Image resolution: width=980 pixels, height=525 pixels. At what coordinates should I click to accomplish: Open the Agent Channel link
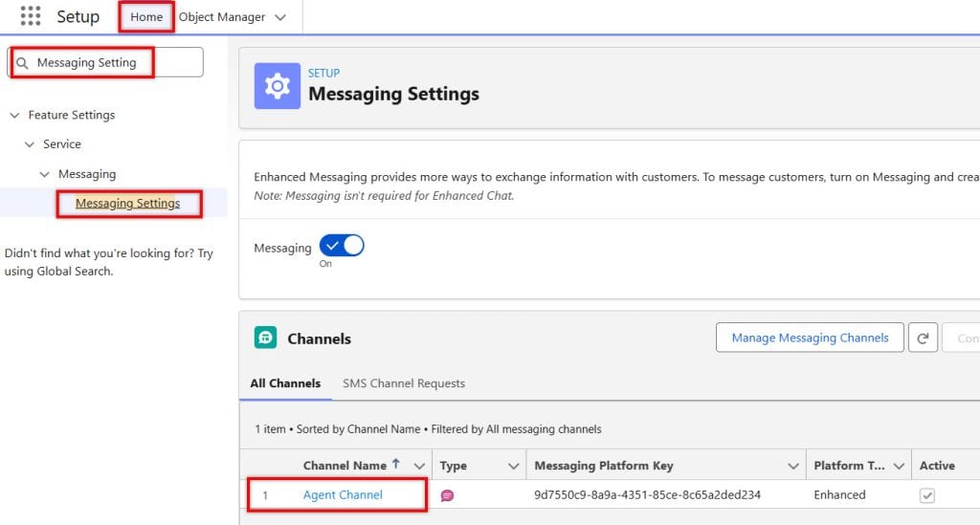click(343, 495)
